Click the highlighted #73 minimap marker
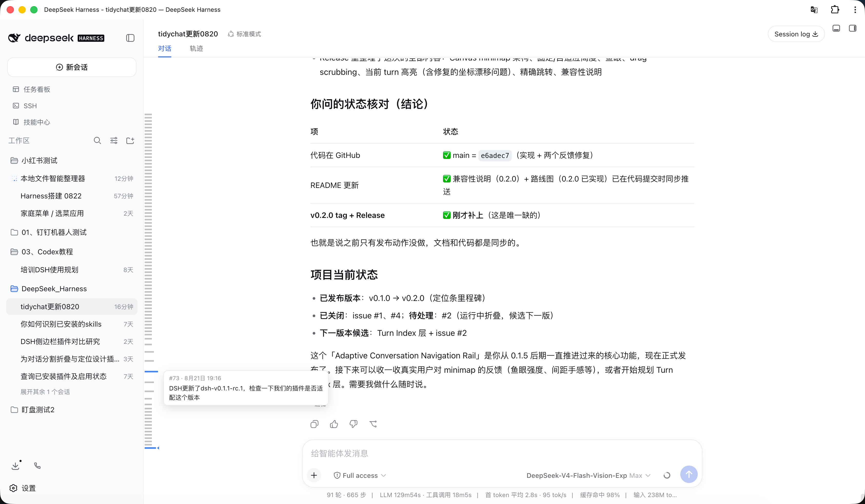Image resolution: width=865 pixels, height=504 pixels. tap(151, 371)
